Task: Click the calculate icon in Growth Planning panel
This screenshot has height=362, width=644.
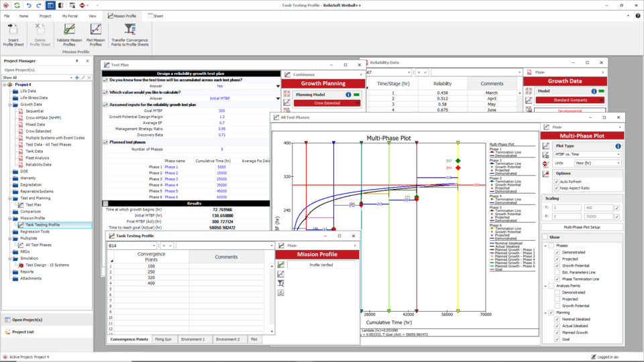Action: 286,95
